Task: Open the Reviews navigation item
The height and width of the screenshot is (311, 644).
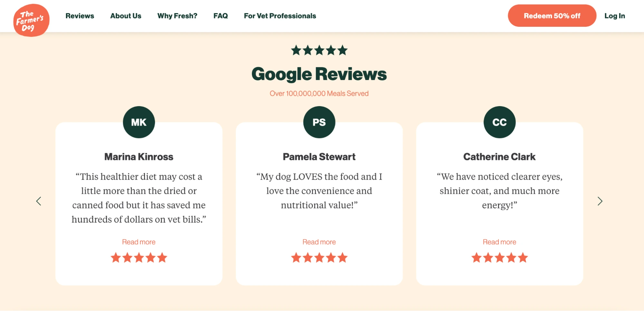Action: (80, 15)
